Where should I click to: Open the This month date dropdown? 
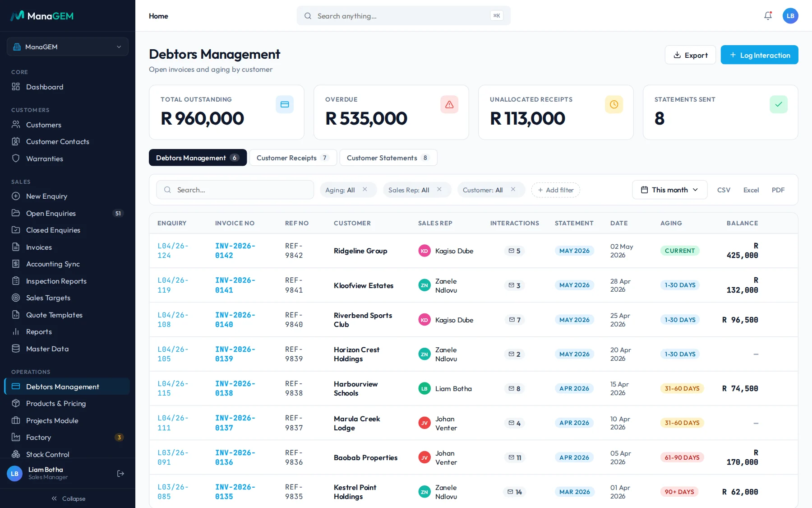669,190
